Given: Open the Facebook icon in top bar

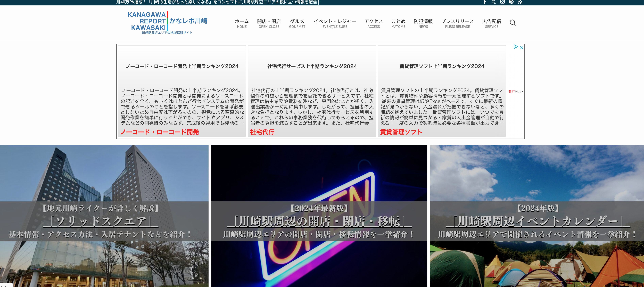Looking at the screenshot, I should 484,2.
